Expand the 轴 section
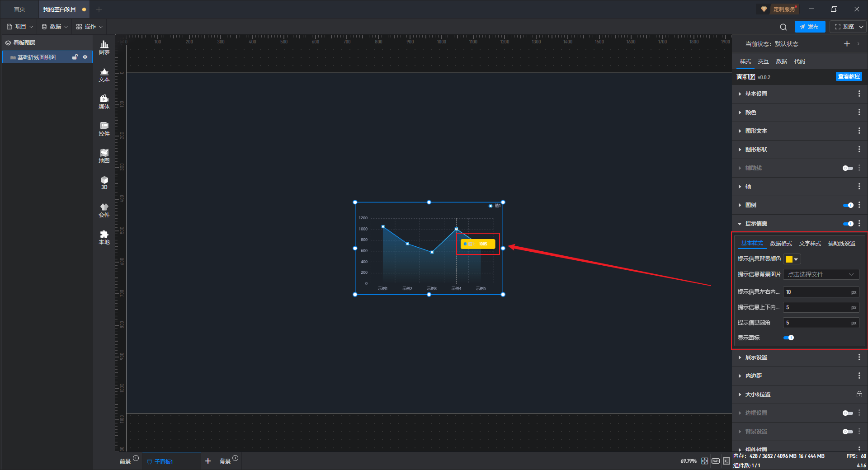The width and height of the screenshot is (868, 470). click(740, 187)
